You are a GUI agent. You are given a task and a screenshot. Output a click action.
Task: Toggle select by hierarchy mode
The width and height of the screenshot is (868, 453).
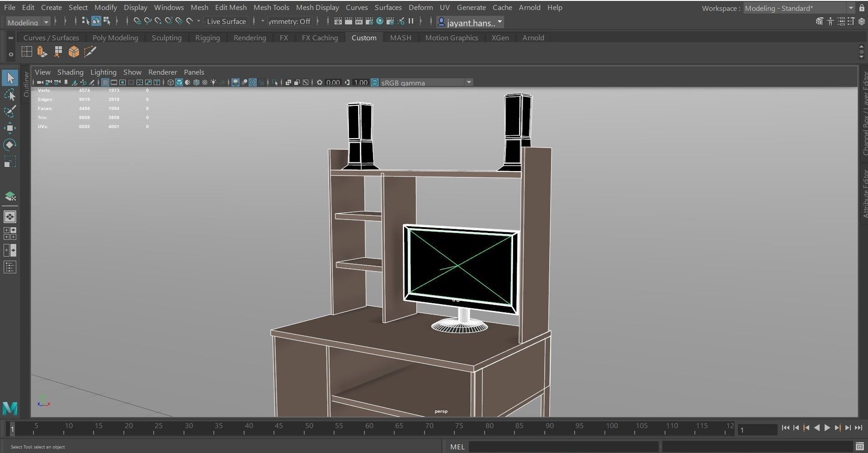[x=85, y=21]
